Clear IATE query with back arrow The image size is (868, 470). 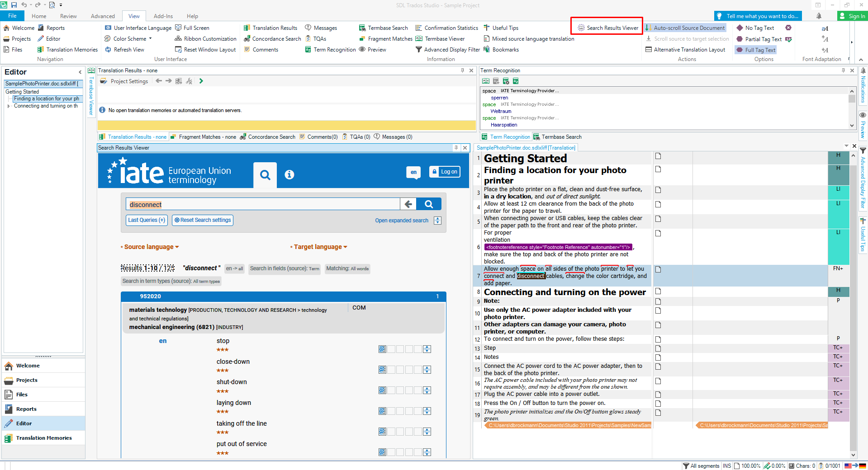click(x=408, y=204)
